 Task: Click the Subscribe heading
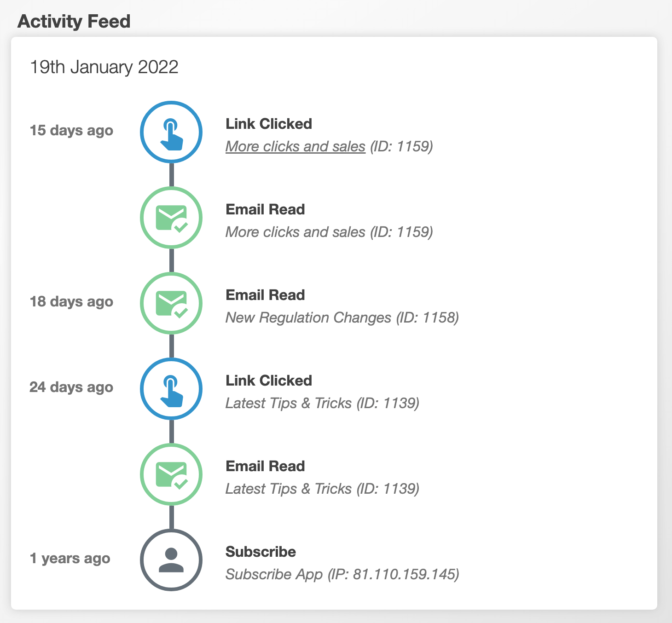click(261, 552)
